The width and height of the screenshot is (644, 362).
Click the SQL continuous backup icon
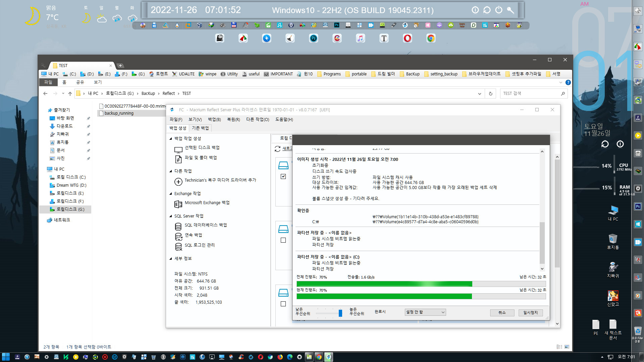click(178, 236)
